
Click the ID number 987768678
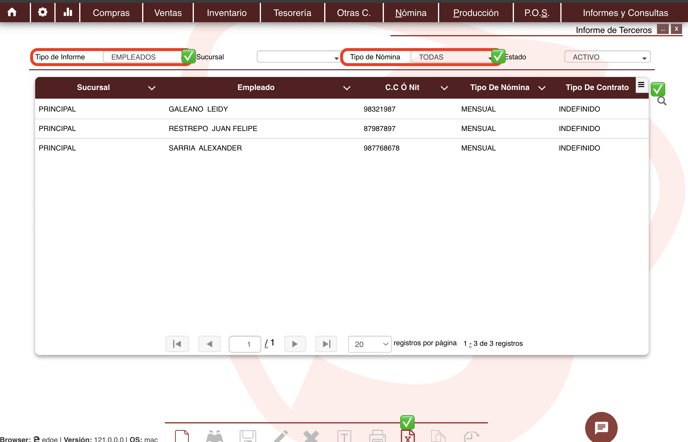[381, 148]
